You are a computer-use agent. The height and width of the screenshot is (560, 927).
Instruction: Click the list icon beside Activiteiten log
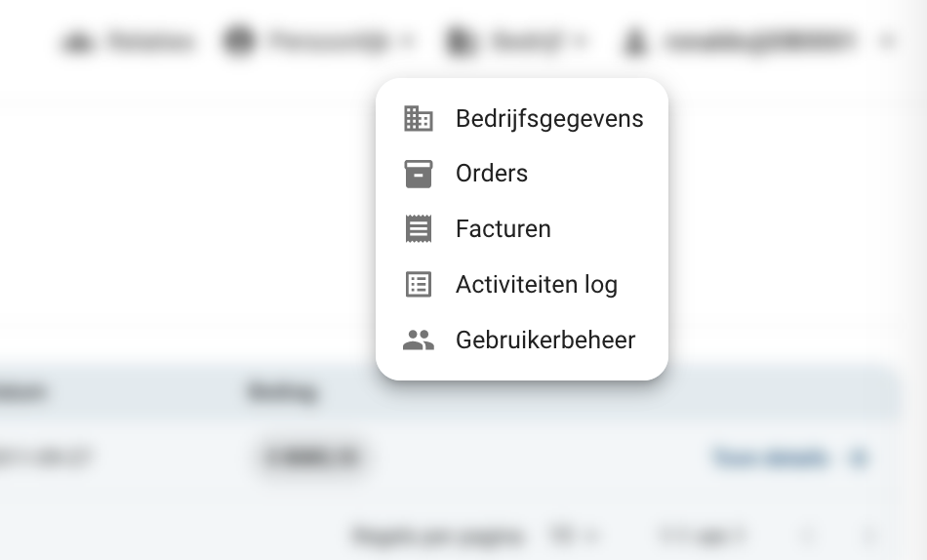click(418, 285)
